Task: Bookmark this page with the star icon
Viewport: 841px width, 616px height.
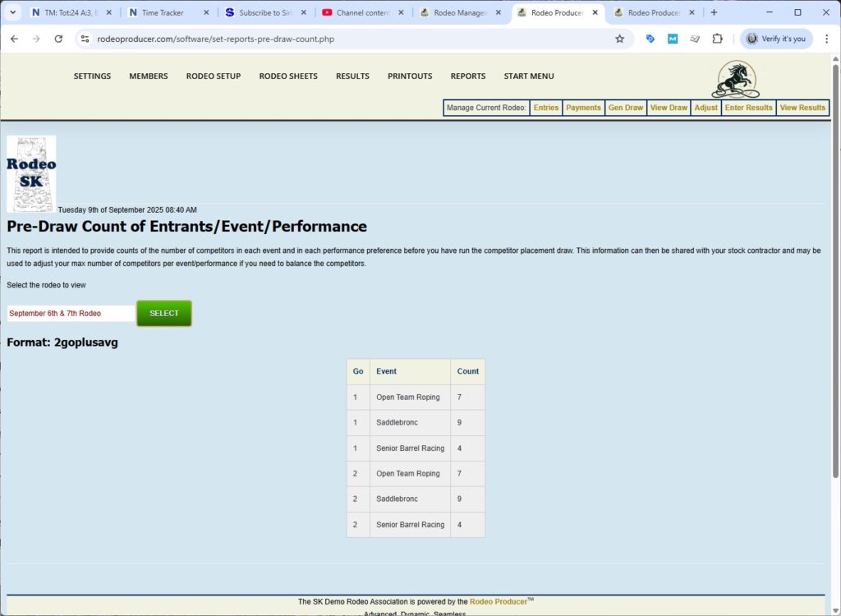Action: click(x=619, y=39)
